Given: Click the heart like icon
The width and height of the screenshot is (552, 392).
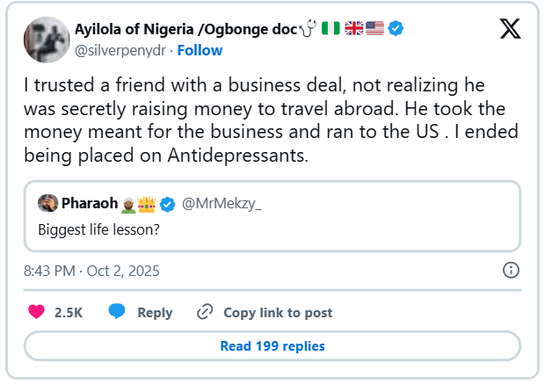Looking at the screenshot, I should click(36, 312).
